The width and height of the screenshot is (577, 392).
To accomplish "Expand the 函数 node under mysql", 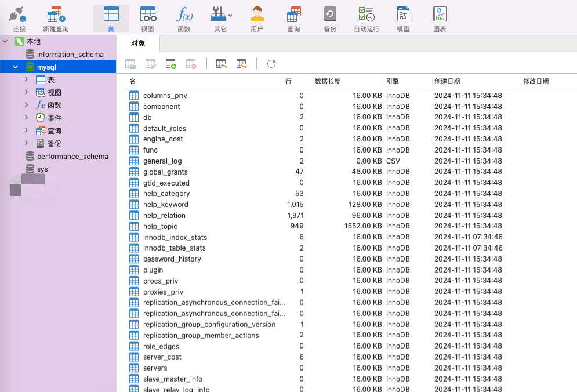I will point(26,105).
